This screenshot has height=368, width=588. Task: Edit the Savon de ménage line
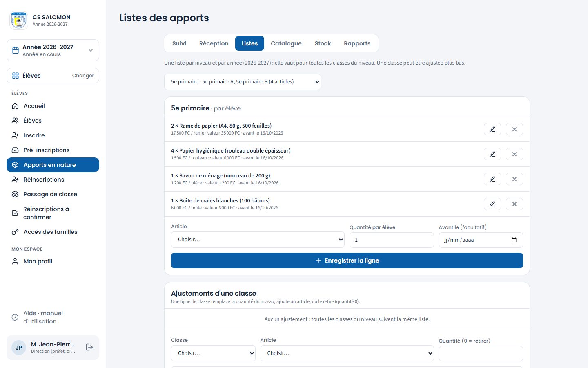492,179
